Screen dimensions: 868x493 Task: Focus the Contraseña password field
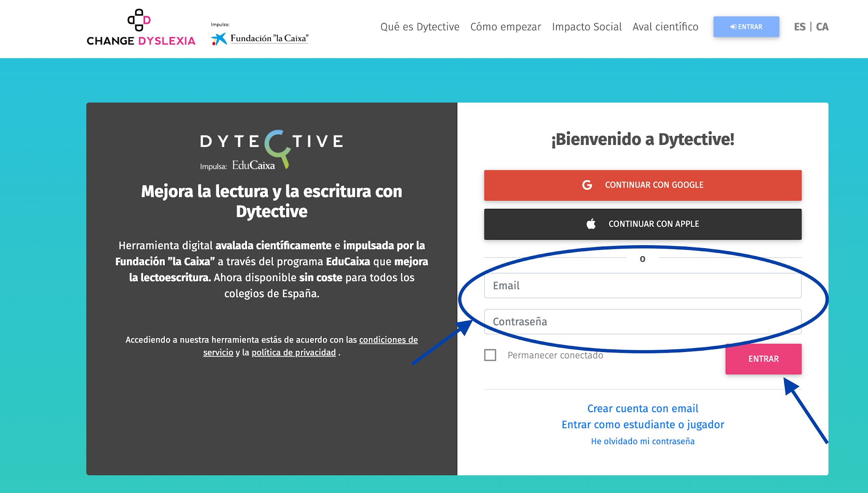click(x=643, y=321)
